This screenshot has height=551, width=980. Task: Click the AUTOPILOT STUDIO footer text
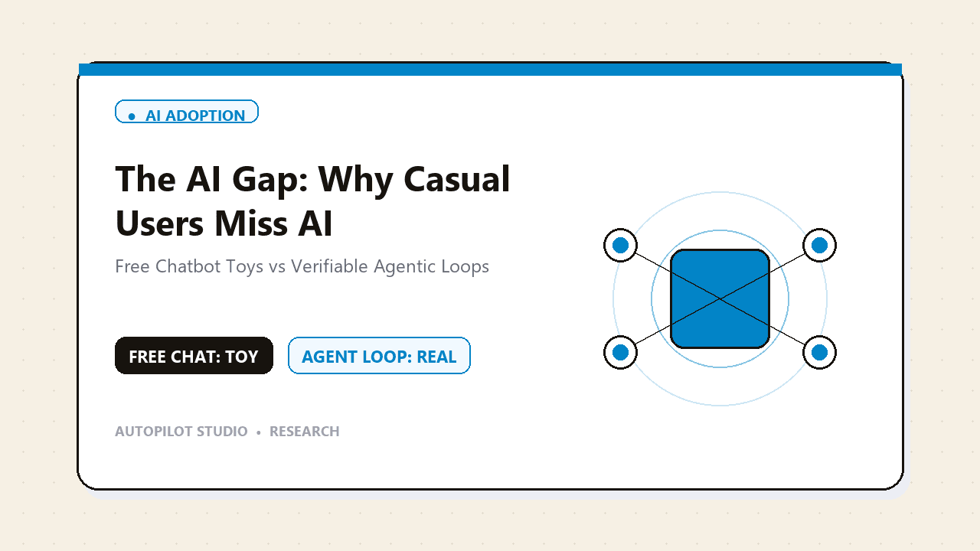click(x=181, y=432)
